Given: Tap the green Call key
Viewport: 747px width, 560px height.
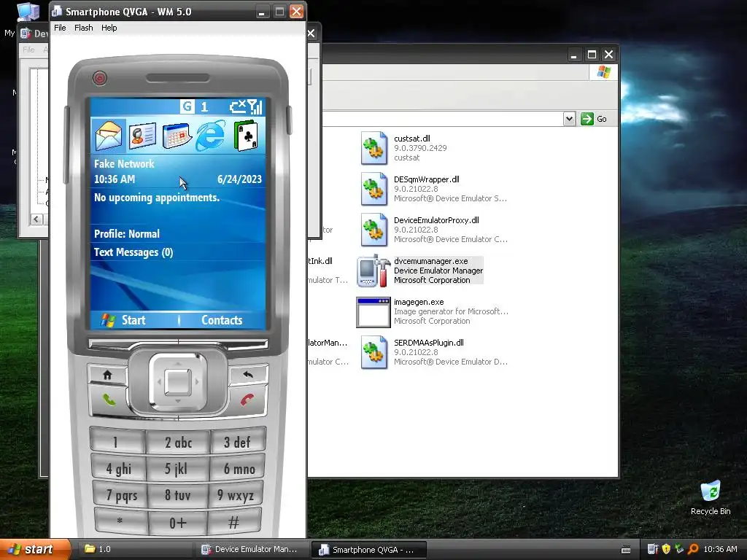Looking at the screenshot, I should 109,400.
